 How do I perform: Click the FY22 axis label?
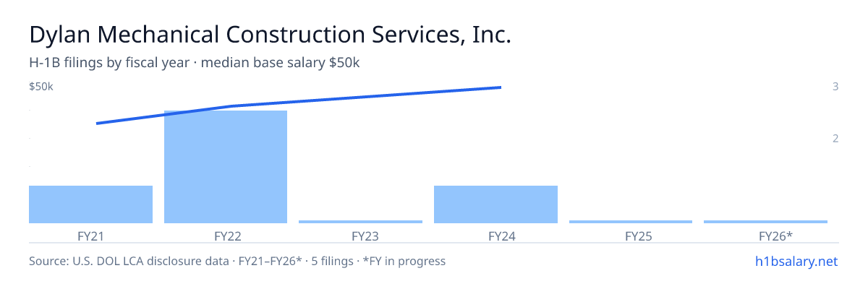pos(226,236)
